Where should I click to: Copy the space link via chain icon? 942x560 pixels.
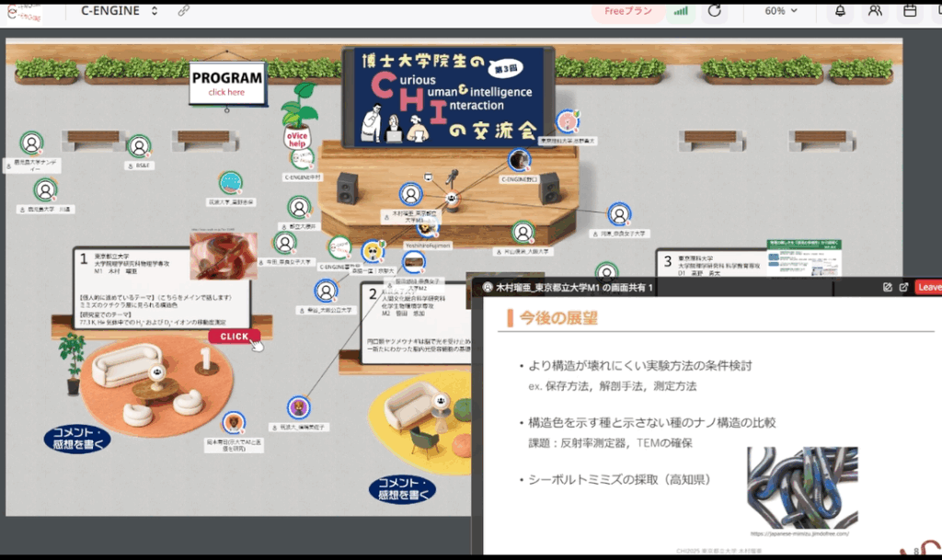pyautogui.click(x=184, y=11)
